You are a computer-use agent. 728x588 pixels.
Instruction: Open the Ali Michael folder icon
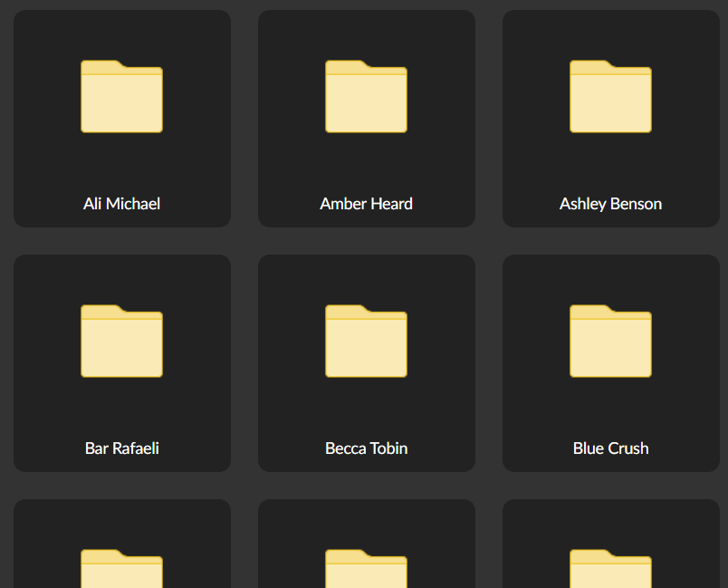tap(121, 96)
